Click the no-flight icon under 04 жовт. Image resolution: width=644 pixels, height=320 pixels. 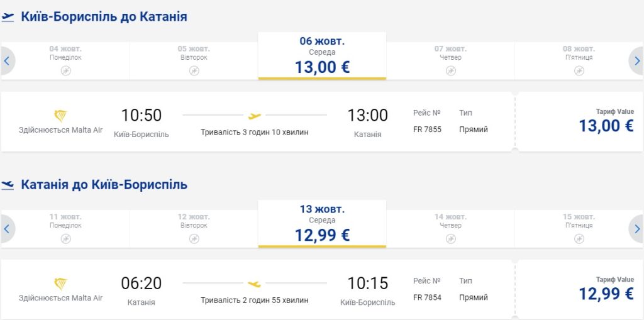65,70
